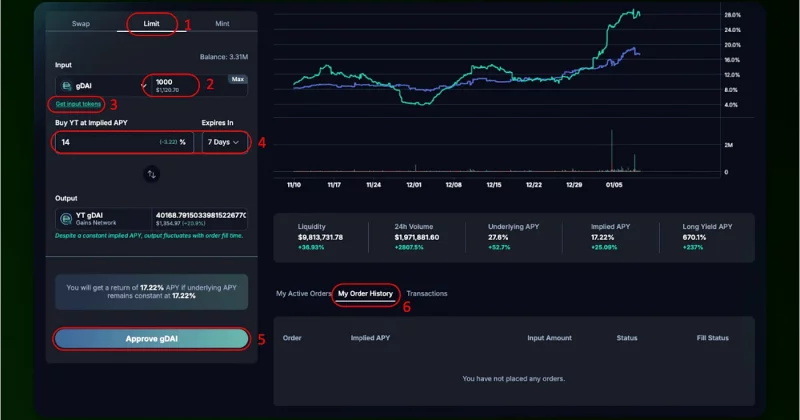Open the 7 Days expiry dropdown

[224, 142]
